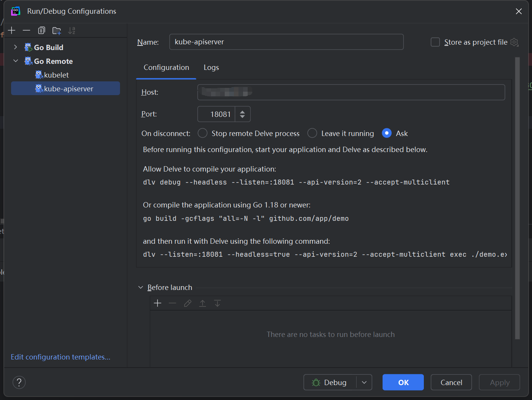Switch to the Logs tab
The height and width of the screenshot is (400, 532).
point(211,68)
